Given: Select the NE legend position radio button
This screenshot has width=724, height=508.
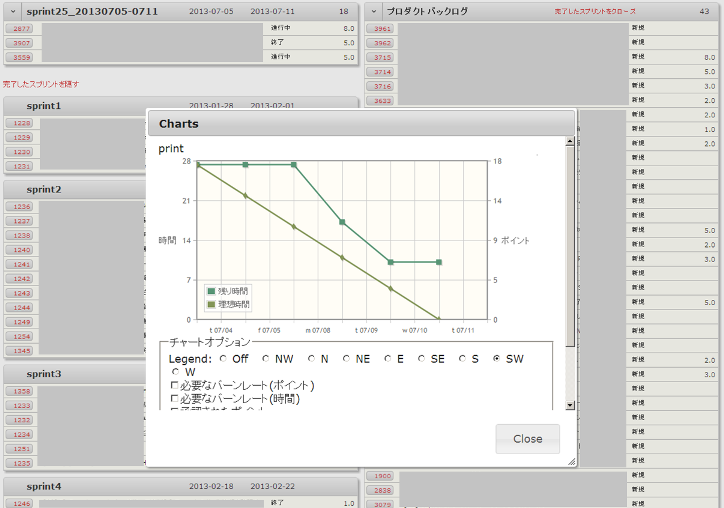Looking at the screenshot, I should click(346, 359).
